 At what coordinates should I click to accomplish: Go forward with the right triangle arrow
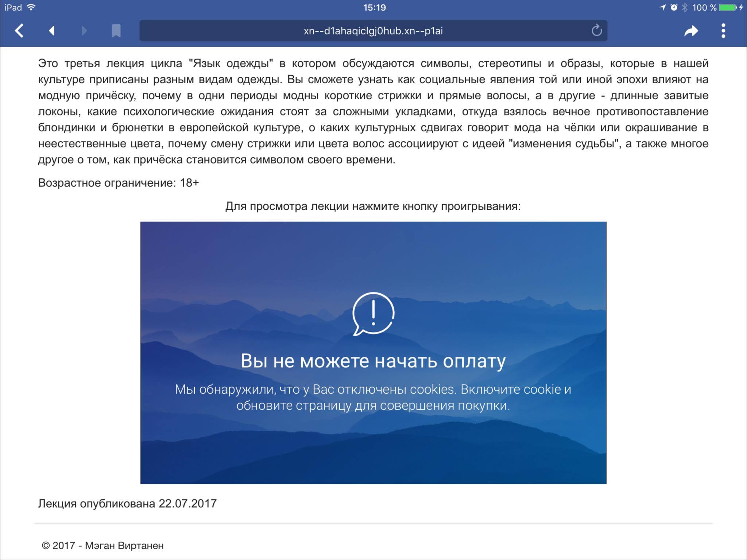(x=84, y=31)
